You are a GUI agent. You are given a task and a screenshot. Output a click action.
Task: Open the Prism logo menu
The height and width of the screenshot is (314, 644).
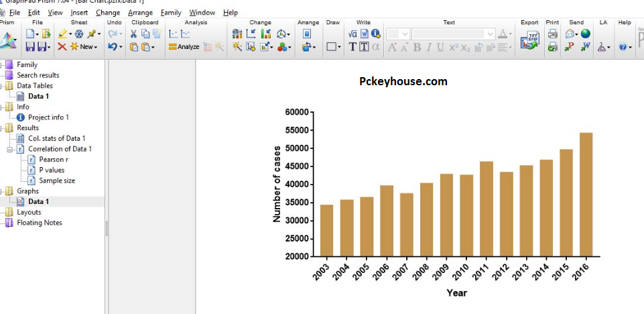tap(7, 42)
